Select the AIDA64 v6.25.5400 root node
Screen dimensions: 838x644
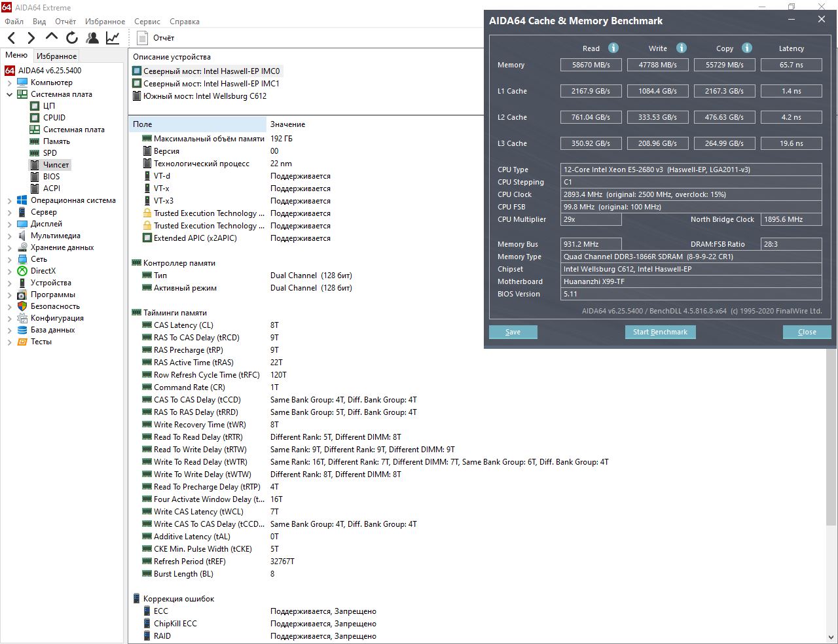coord(50,71)
